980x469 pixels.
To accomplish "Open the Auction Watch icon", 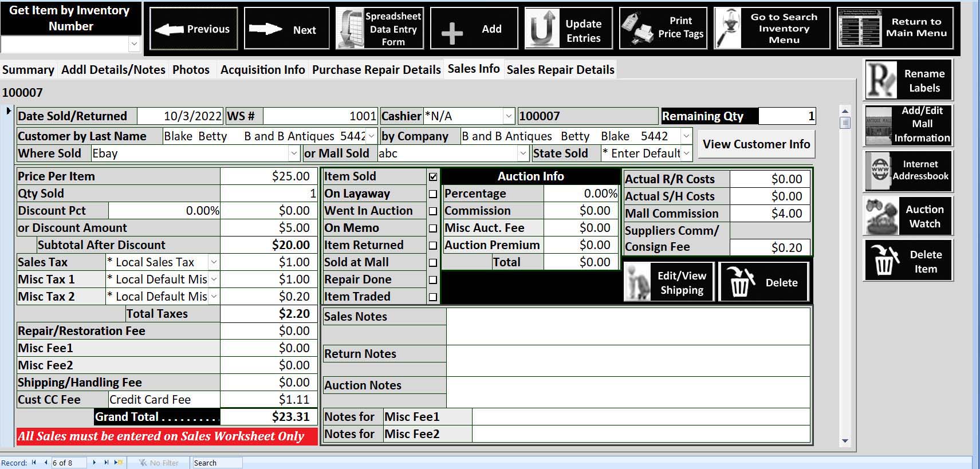I will pyautogui.click(x=881, y=216).
